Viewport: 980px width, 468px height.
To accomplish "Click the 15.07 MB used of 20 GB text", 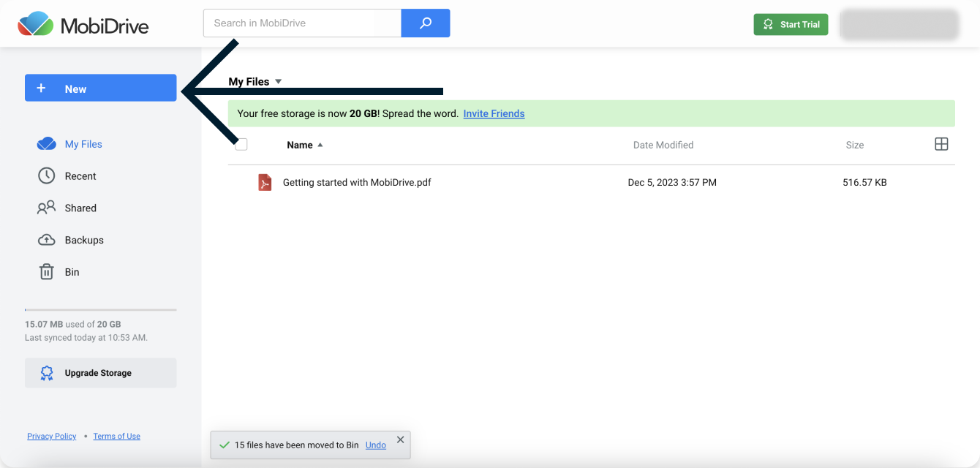I will tap(73, 324).
